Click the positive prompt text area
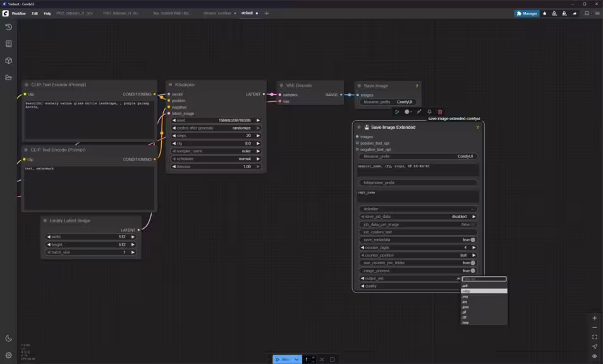Screen dimensions: 603x364 89,119
